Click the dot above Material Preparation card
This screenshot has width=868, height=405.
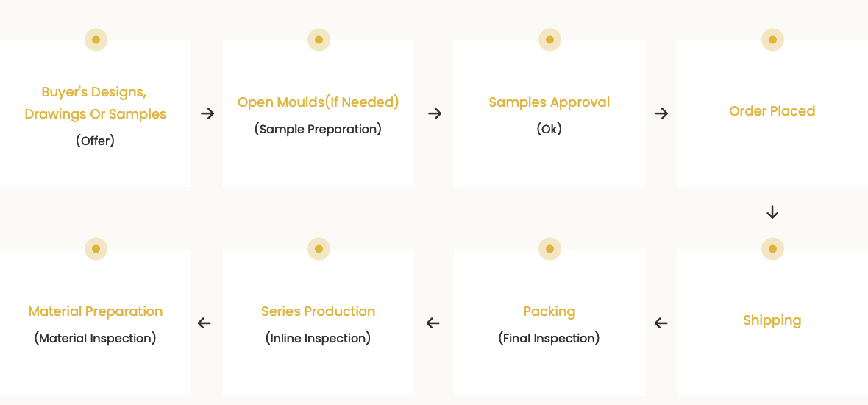[x=96, y=249]
